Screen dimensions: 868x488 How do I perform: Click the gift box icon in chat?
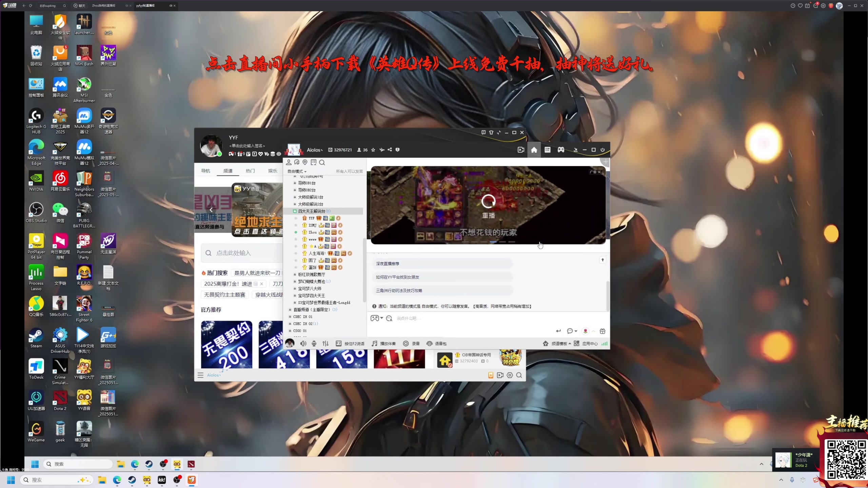[603, 331]
